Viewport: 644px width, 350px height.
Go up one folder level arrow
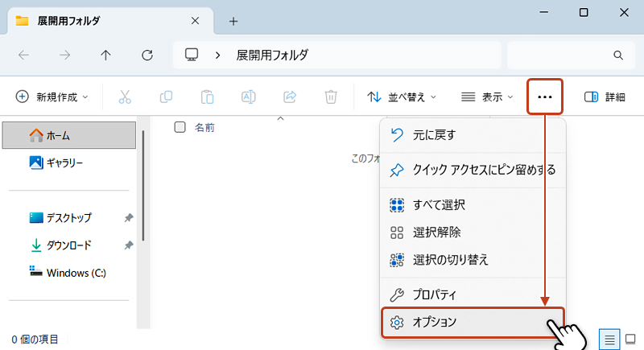pos(105,55)
